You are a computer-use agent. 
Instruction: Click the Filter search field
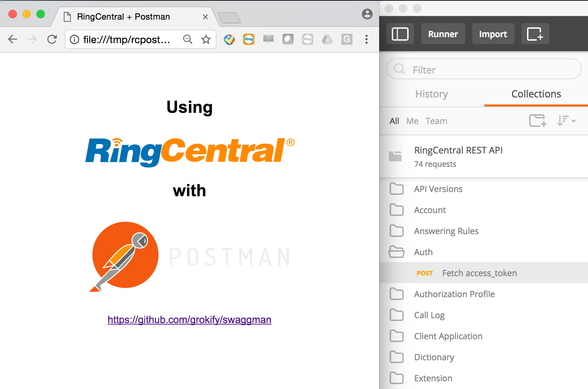click(484, 69)
